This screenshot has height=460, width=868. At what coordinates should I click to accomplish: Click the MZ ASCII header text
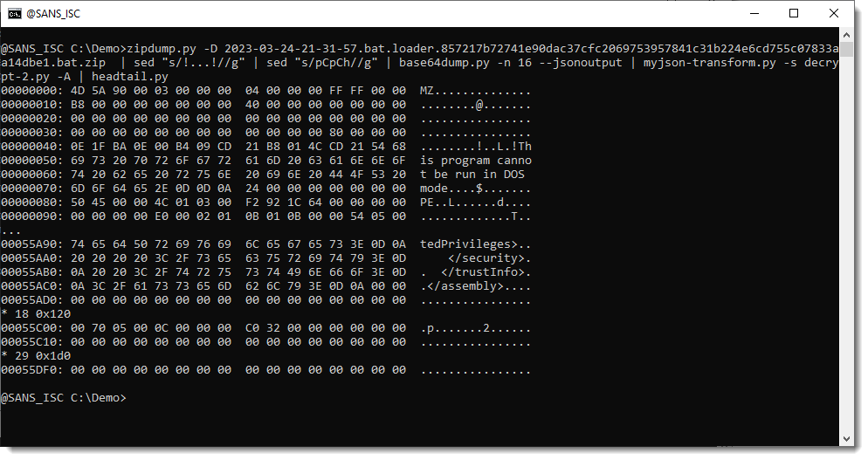[x=428, y=91]
